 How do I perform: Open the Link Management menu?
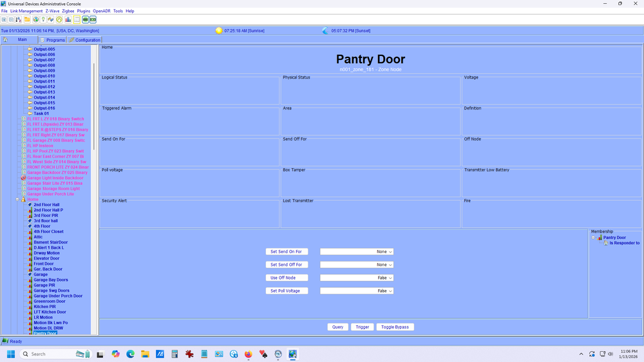[26, 11]
